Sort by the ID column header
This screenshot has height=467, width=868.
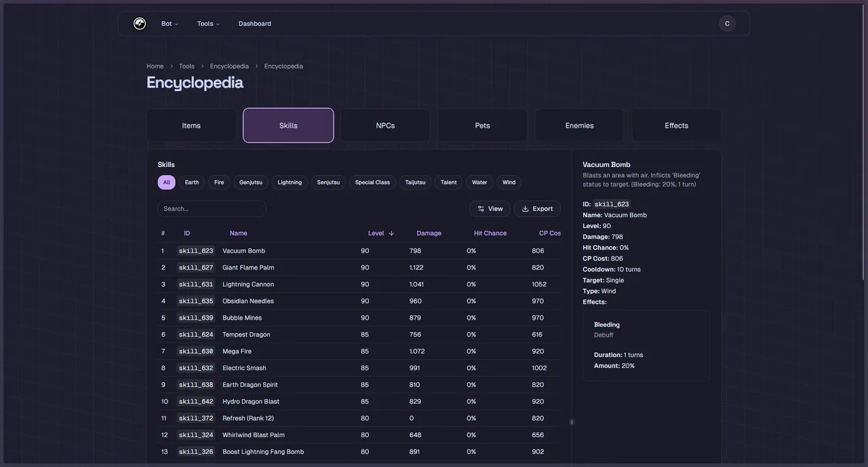coord(187,233)
